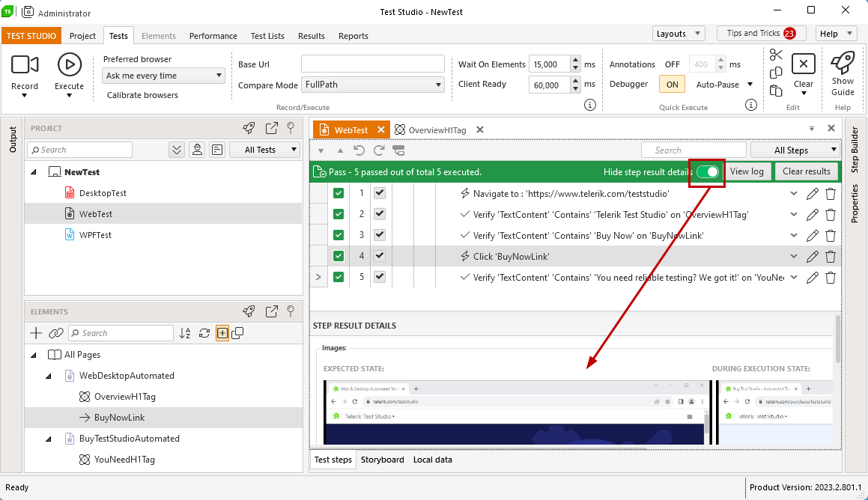Viewport: 868px width, 500px height.
Task: Open the Performance ribbon tab
Action: coord(213,36)
